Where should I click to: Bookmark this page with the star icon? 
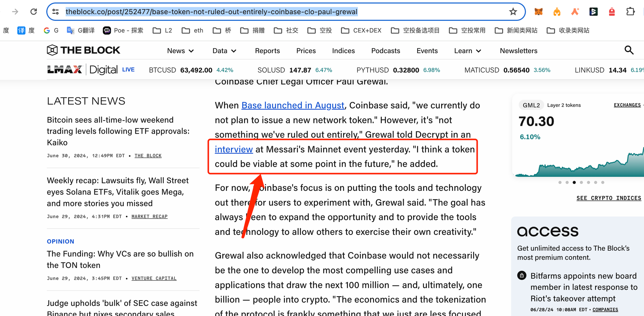click(x=513, y=12)
